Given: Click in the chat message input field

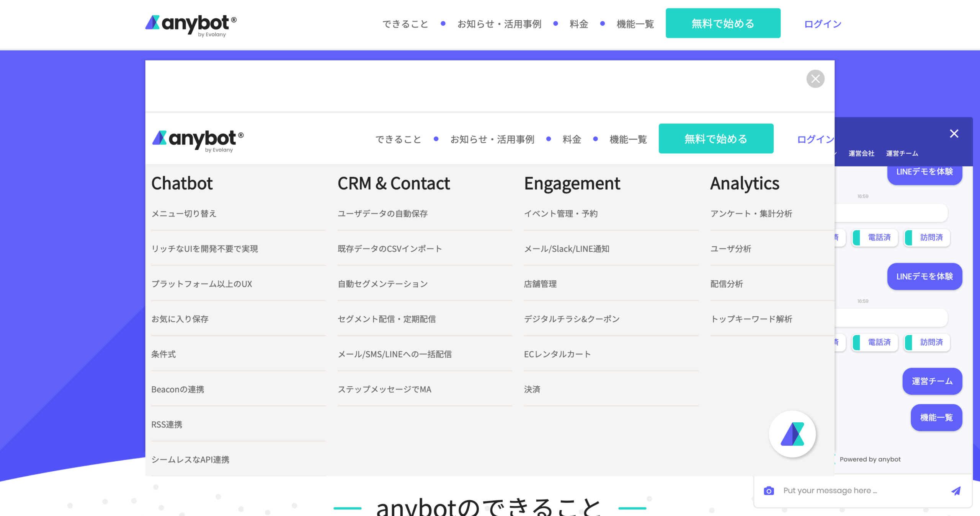Looking at the screenshot, I should (x=863, y=491).
